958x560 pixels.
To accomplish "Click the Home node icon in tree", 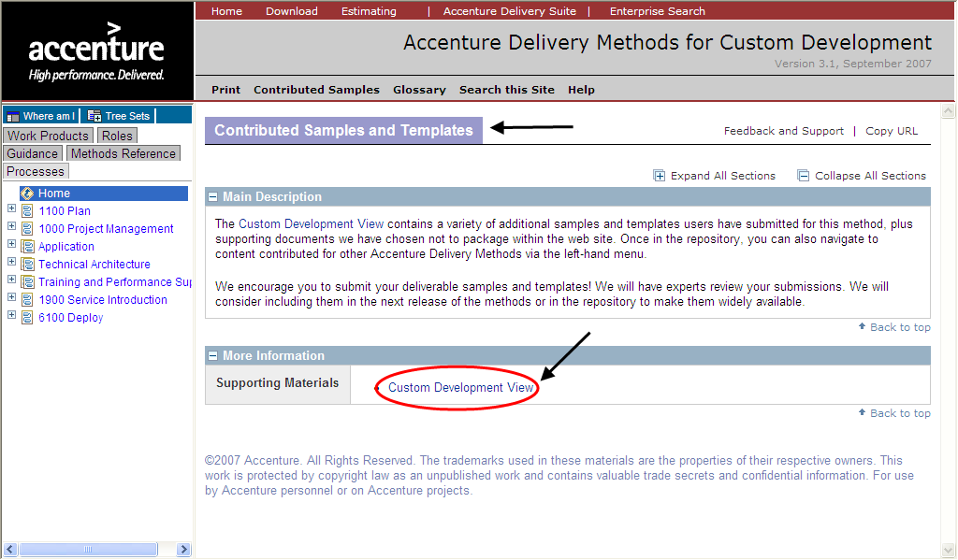I will 27,194.
